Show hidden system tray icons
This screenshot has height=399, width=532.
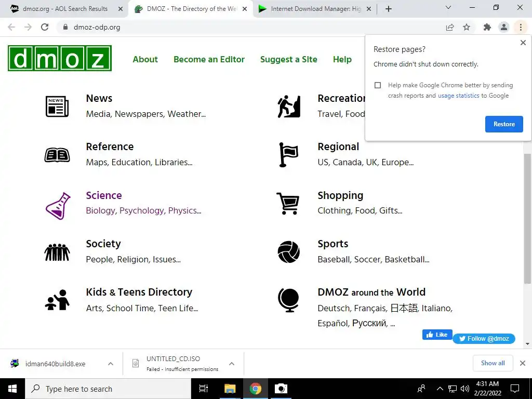coord(440,389)
